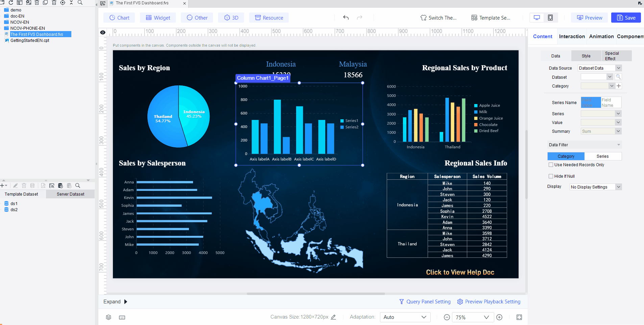644x325 pixels.
Task: Select the Widget insertion tool
Action: (x=158, y=18)
